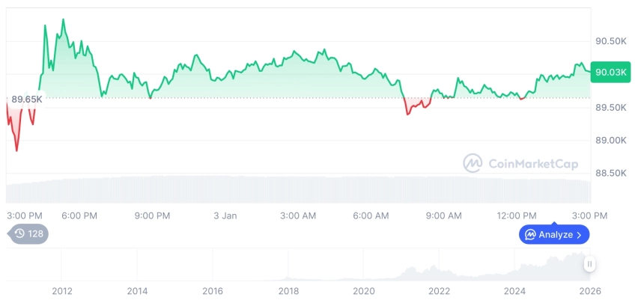Image resolution: width=644 pixels, height=300 pixels.
Task: Click the 128 history count badge
Action: (x=28, y=233)
